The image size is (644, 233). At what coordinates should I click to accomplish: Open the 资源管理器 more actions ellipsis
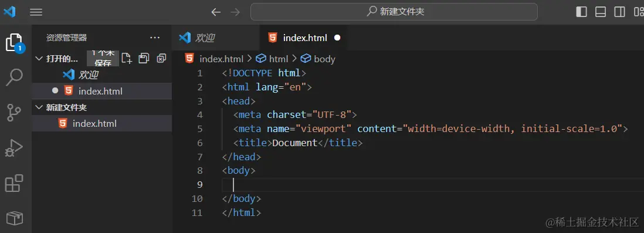155,38
